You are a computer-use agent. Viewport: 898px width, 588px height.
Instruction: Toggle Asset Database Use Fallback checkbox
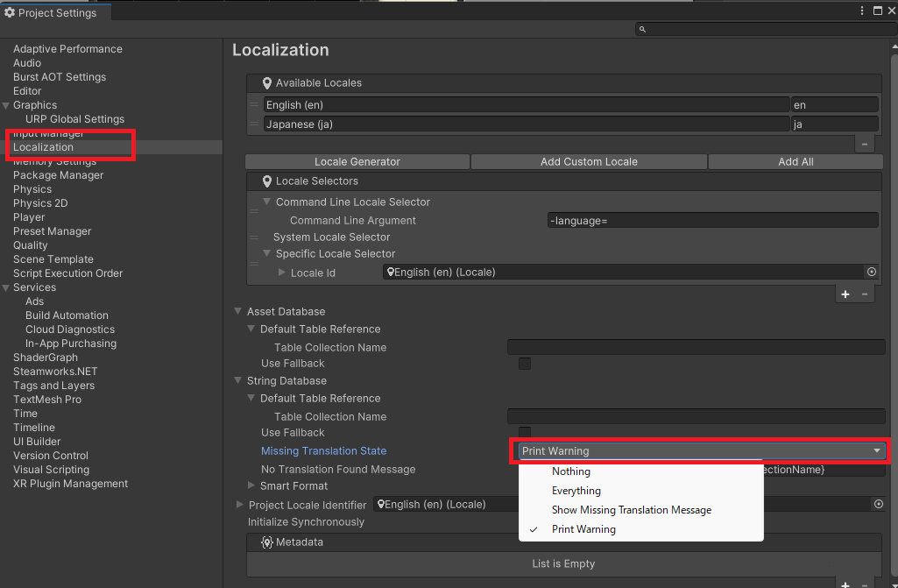point(525,364)
